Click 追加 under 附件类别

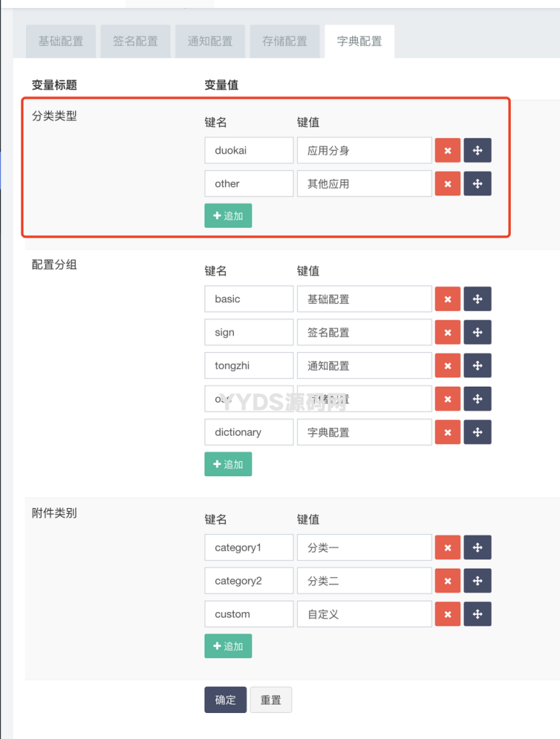point(228,646)
